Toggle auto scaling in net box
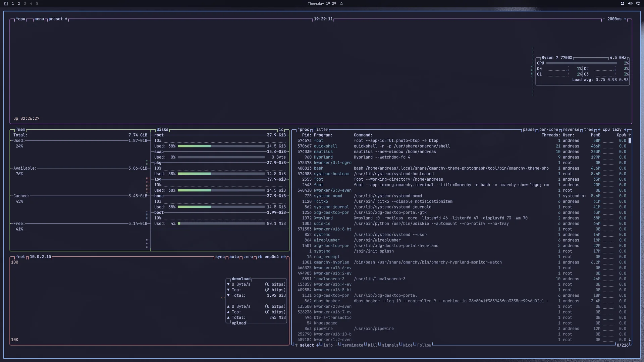644x362 pixels. [x=234, y=257]
